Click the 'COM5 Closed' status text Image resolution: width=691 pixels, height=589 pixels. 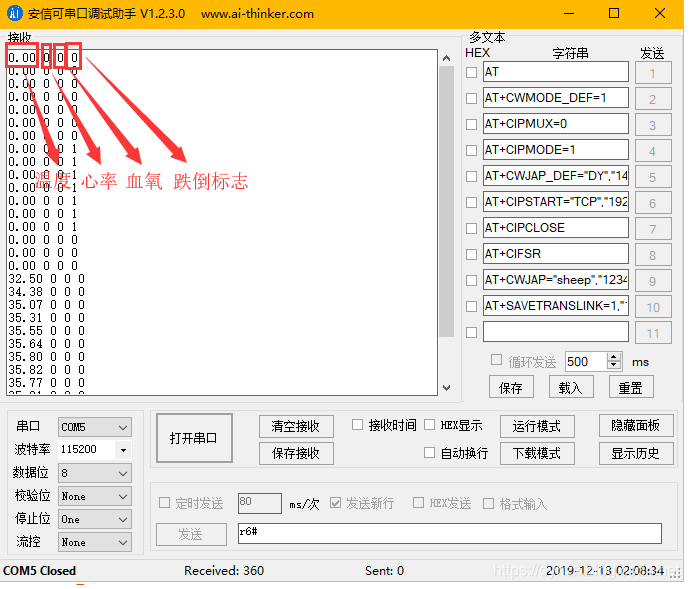40,570
